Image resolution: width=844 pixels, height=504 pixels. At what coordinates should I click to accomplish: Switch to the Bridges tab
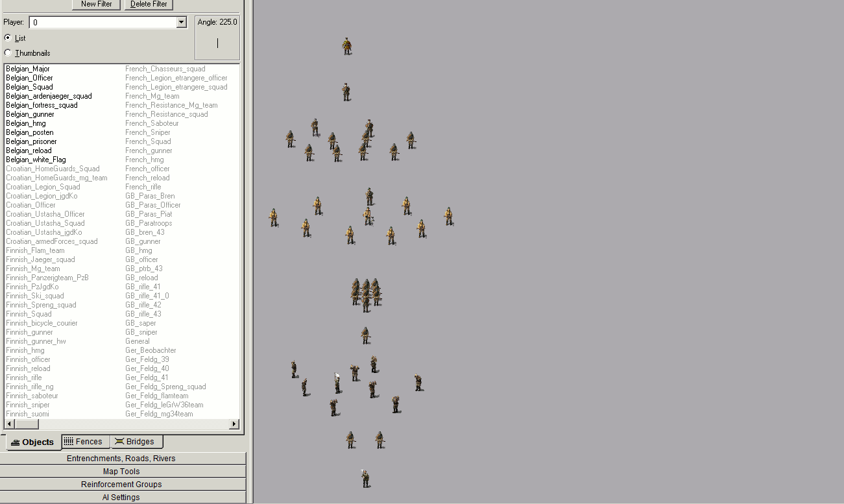[136, 442]
